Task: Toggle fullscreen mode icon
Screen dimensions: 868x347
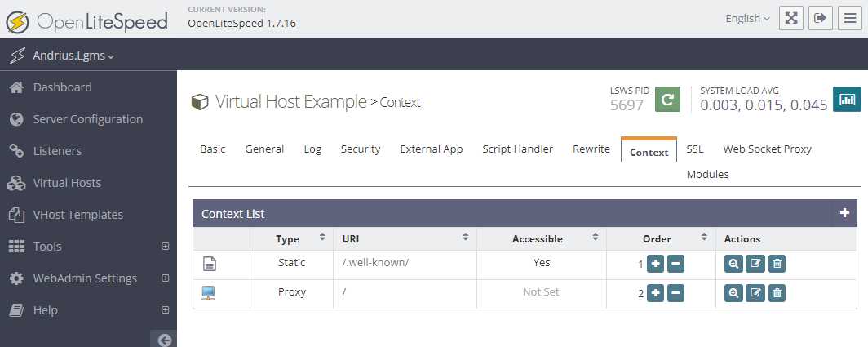Action: (x=791, y=18)
